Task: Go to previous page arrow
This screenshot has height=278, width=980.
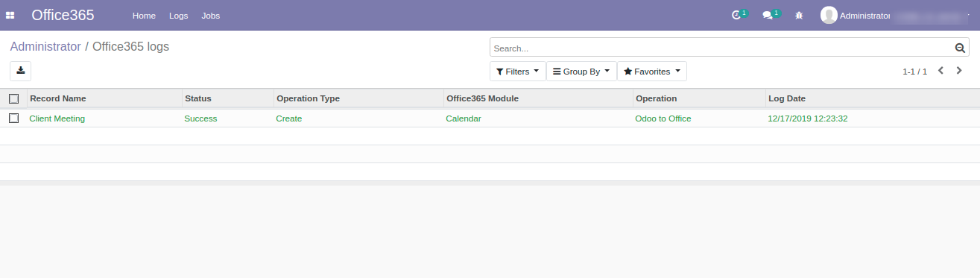Action: pyautogui.click(x=941, y=71)
